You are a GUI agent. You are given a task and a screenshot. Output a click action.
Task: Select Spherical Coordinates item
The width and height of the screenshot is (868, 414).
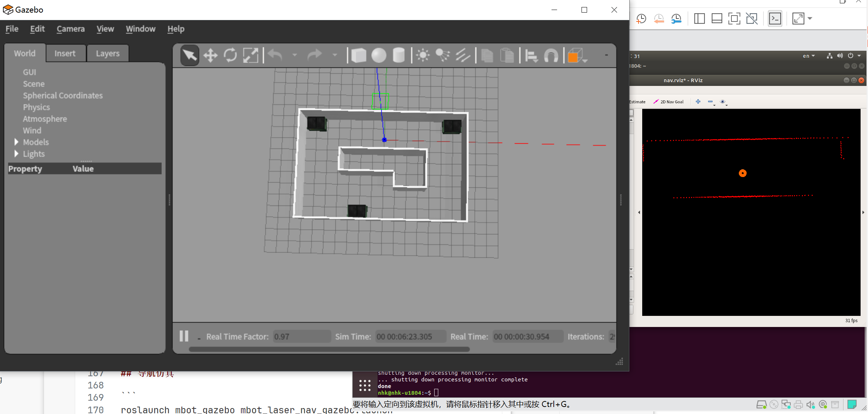pos(63,96)
